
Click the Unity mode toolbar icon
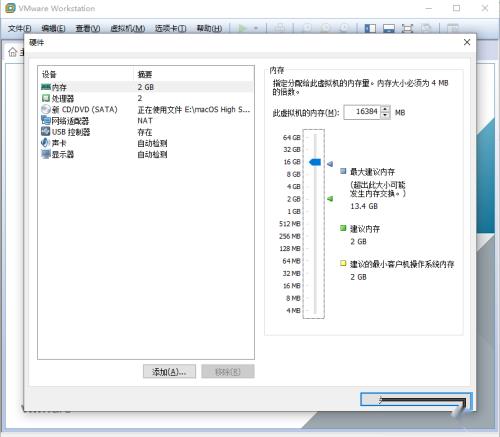click(x=426, y=29)
